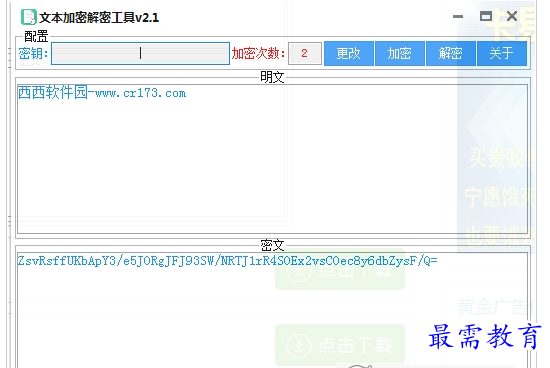Click the window title 文本加密解密工具v2.1
Screen dimensions: 550x368
tap(99, 18)
